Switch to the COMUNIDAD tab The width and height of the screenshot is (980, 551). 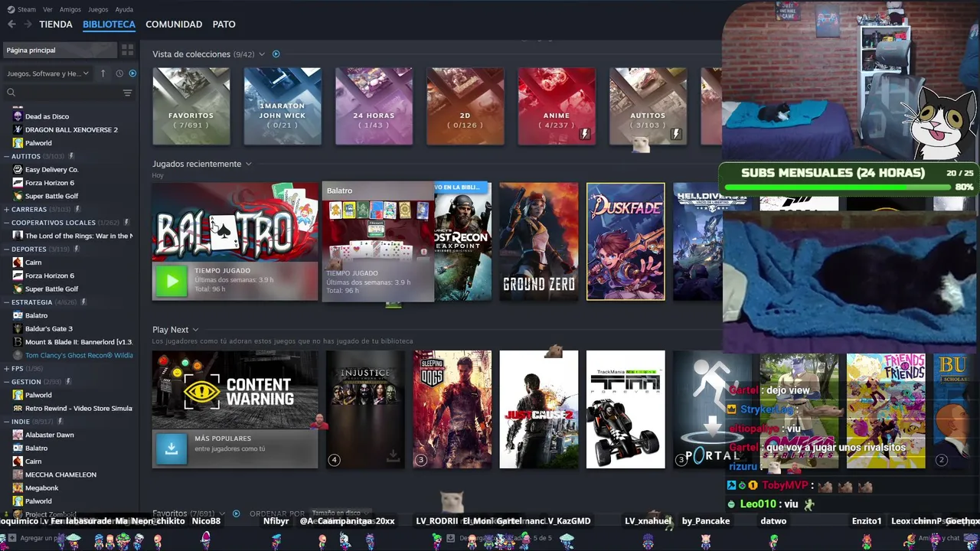[x=174, y=24]
